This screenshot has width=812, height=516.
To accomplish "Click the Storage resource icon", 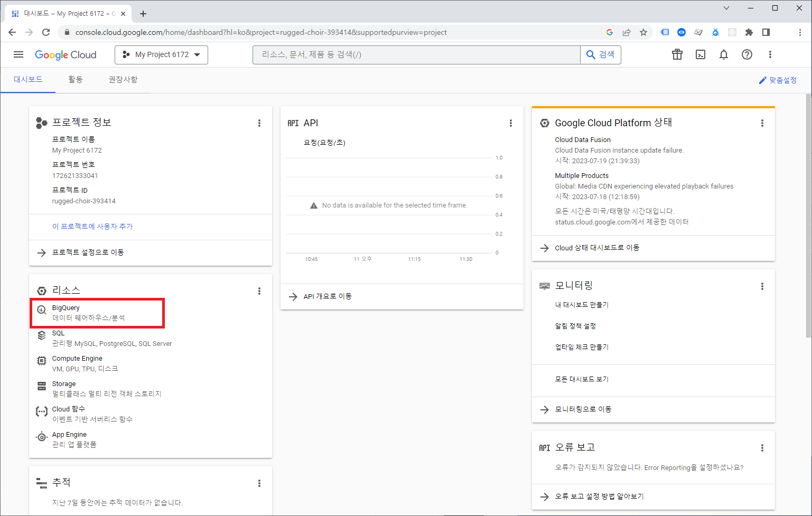I will coord(42,386).
